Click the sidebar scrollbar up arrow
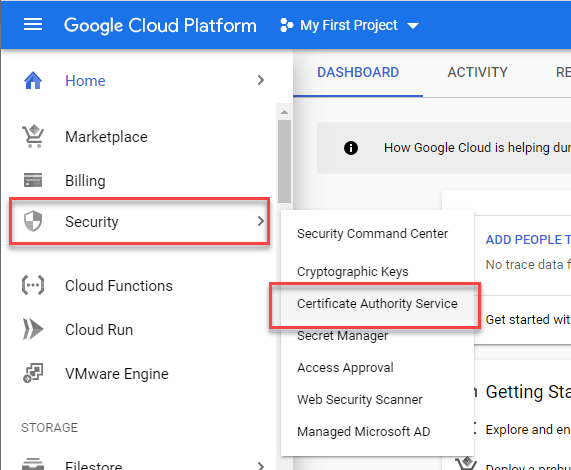Screen dimensions: 571x470 pyautogui.click(x=284, y=112)
